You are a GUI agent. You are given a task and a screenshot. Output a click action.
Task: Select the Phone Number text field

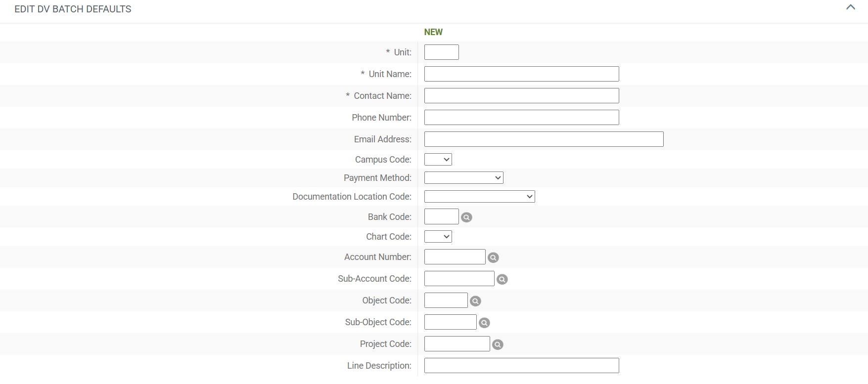(521, 118)
